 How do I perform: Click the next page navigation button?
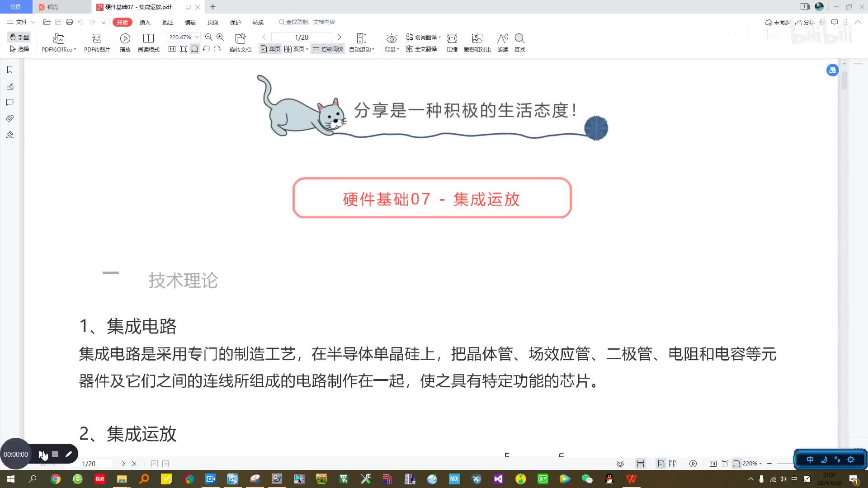coord(339,37)
